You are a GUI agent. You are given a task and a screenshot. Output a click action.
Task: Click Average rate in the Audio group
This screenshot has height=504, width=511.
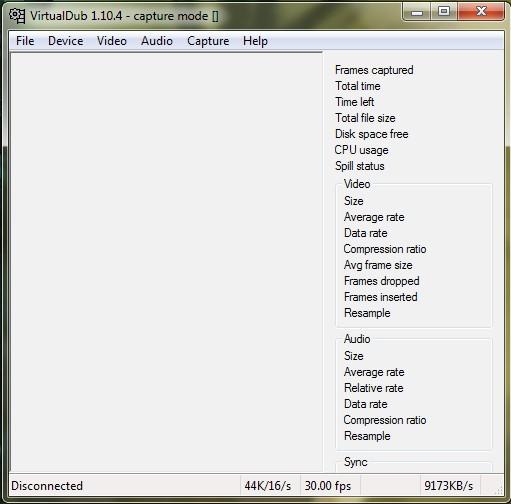tap(374, 372)
